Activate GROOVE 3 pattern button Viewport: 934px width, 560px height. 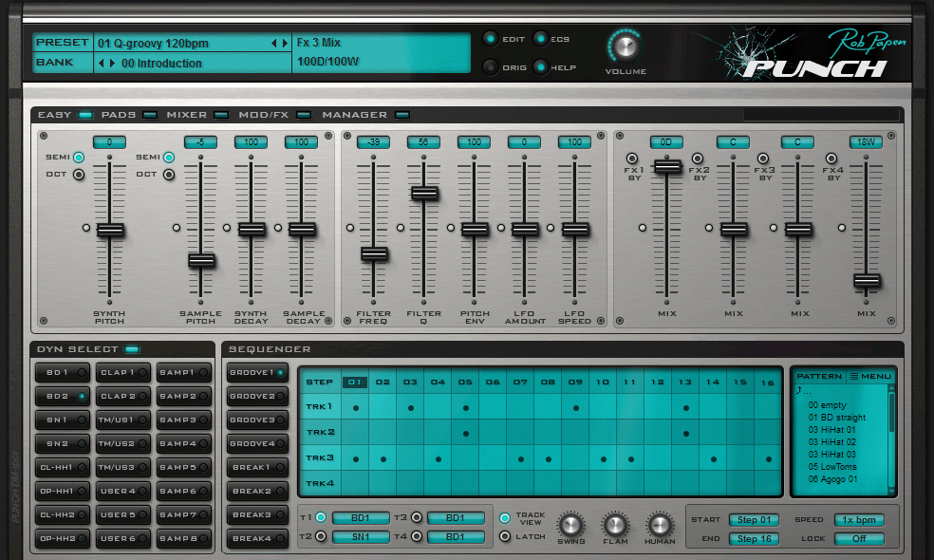click(257, 420)
